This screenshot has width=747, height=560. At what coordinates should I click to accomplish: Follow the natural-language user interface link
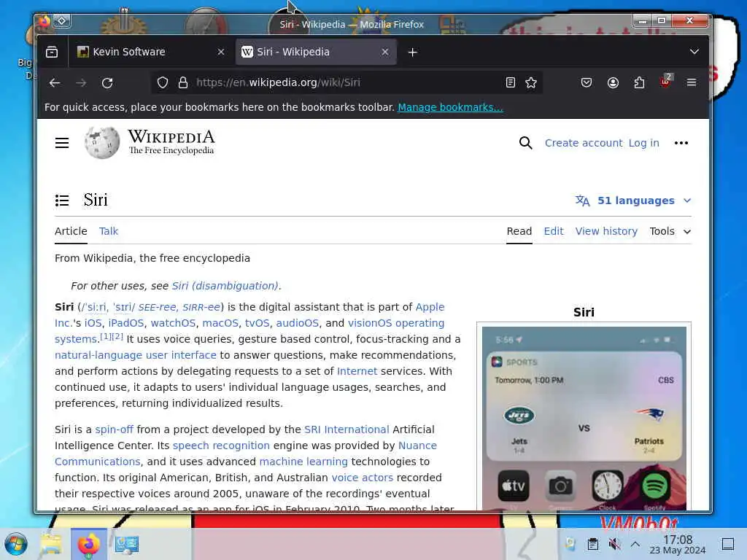coord(135,355)
